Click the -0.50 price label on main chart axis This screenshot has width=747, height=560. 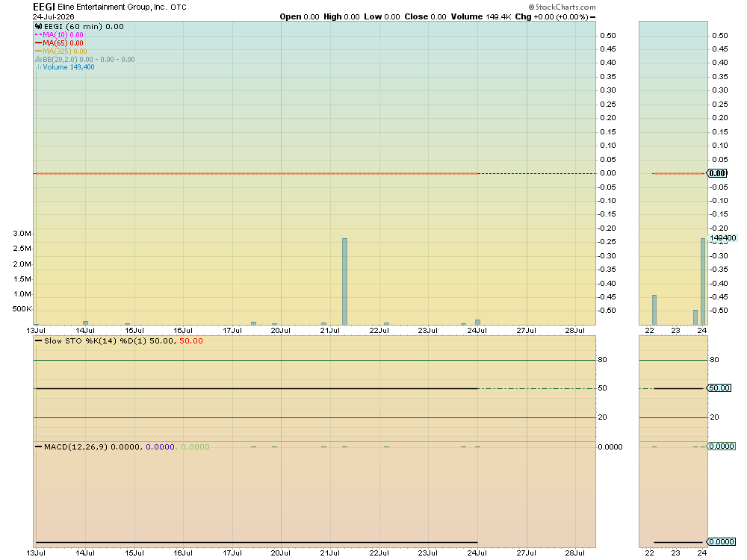coord(607,311)
